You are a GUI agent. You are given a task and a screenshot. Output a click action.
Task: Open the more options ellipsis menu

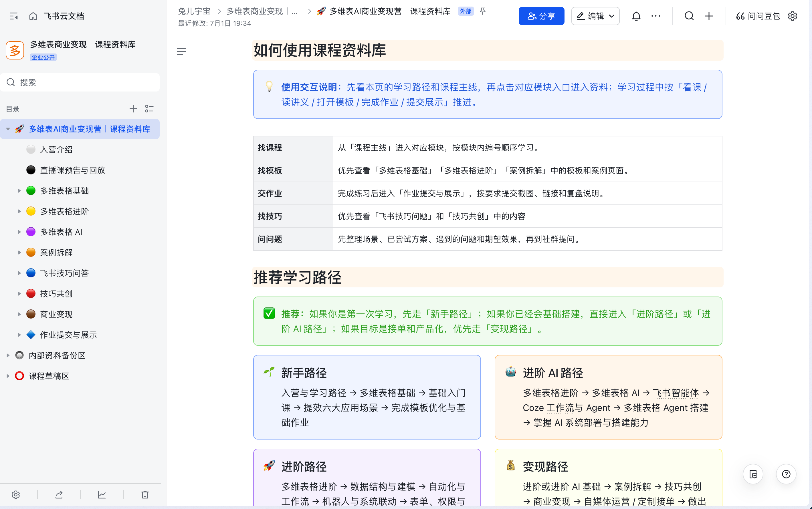[655, 16]
